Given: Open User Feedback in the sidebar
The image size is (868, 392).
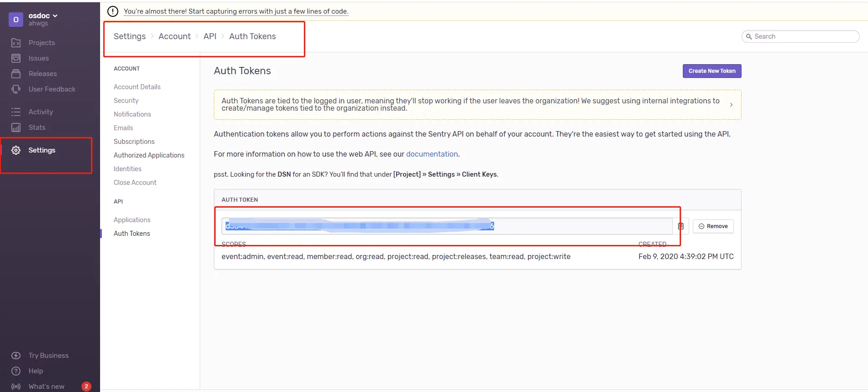Looking at the screenshot, I should (52, 89).
